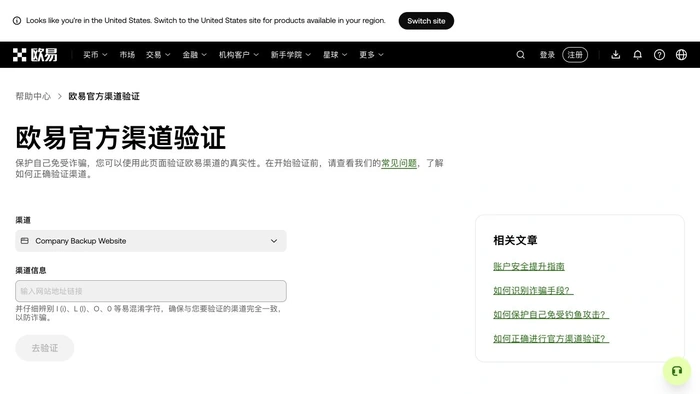Go to 帮助中心 breadcrumb link
The image size is (700, 394).
(x=33, y=96)
